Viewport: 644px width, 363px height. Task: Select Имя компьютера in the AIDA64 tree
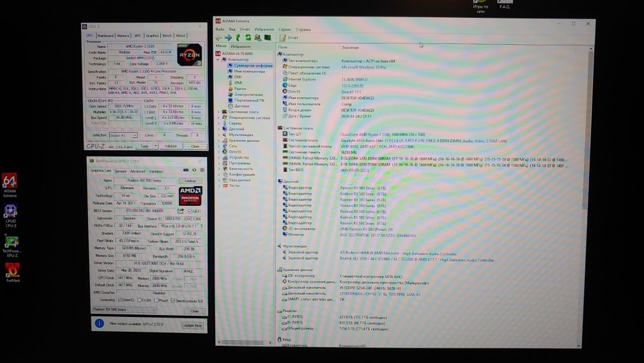(247, 71)
